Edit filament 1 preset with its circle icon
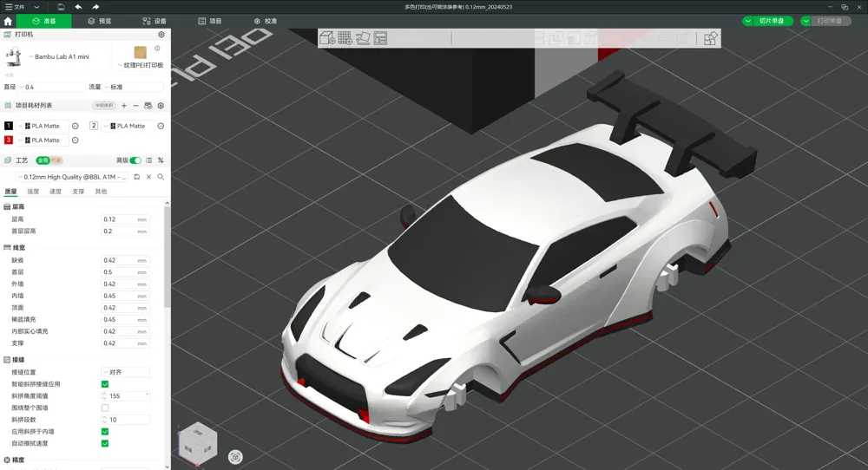Viewport: 868px width, 470px height. pyautogui.click(x=76, y=126)
